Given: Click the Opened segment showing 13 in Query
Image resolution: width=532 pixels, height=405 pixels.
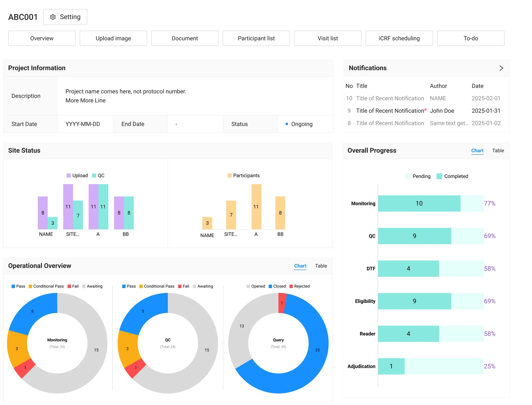Looking at the screenshot, I should (x=242, y=326).
